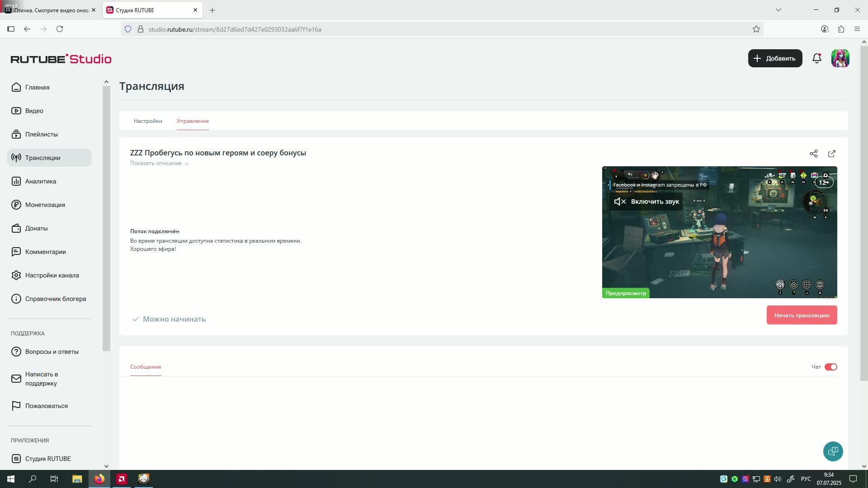This screenshot has width=868, height=488.
Task: Click the user profile avatar
Action: (840, 58)
